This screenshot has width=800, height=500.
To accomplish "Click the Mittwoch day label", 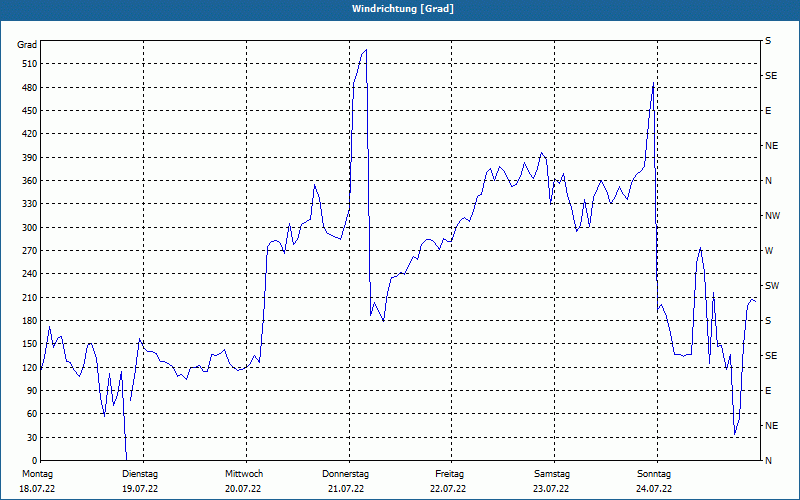I will [244, 474].
